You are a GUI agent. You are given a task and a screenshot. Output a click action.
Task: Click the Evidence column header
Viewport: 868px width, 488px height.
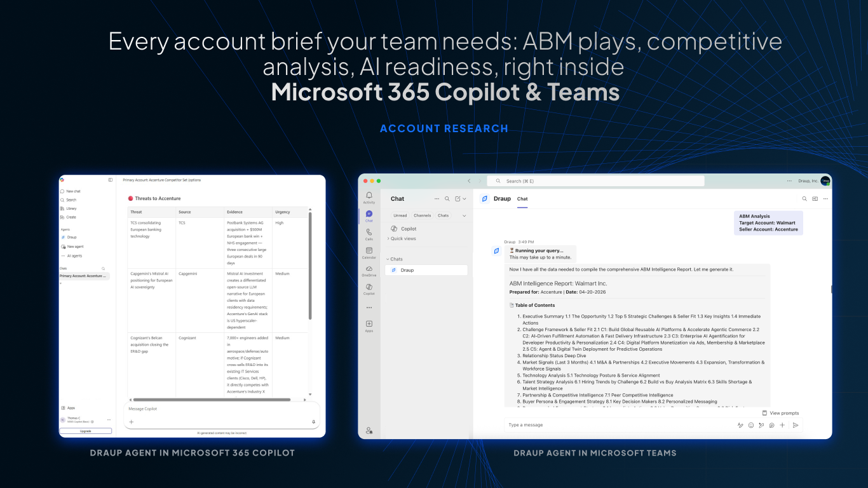(x=248, y=212)
